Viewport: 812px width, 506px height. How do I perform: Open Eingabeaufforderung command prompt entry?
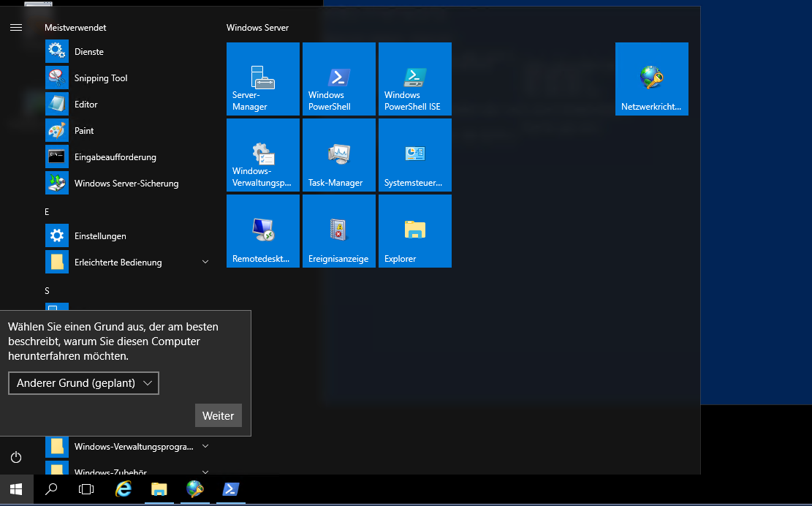coord(127,157)
